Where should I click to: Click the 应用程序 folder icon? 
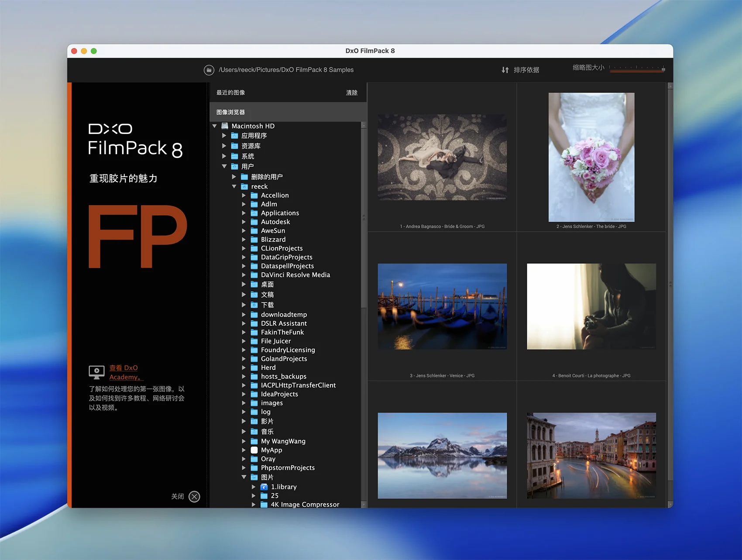235,136
